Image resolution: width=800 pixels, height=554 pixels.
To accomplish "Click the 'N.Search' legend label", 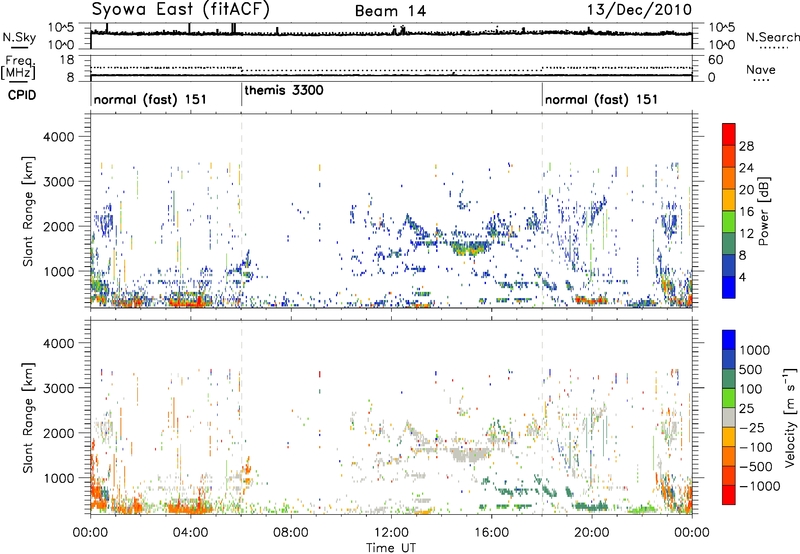I will tap(773, 37).
